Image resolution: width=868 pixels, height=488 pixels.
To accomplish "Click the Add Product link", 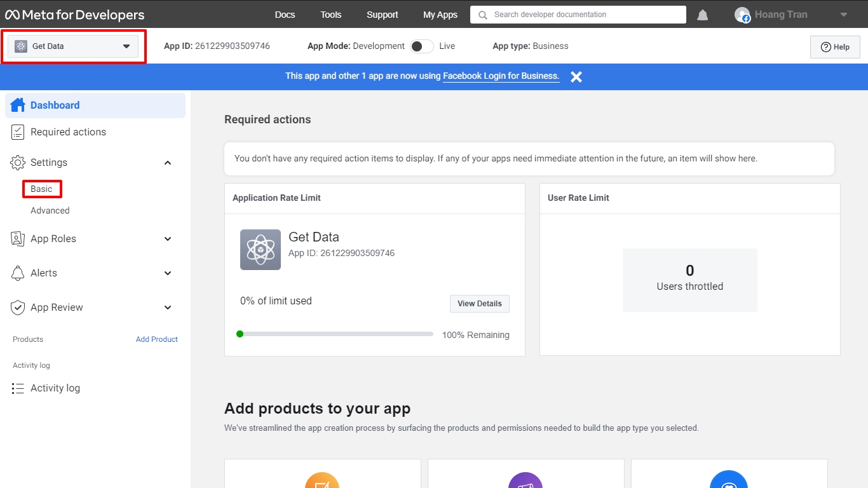I will pos(157,339).
